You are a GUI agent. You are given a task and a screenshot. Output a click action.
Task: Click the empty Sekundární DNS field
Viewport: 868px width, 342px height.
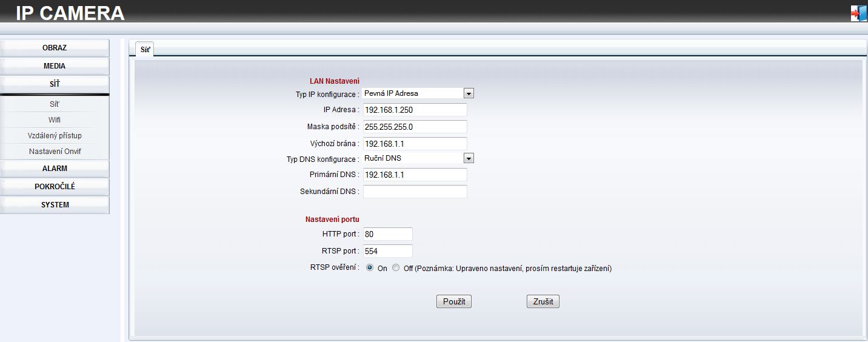pos(415,192)
